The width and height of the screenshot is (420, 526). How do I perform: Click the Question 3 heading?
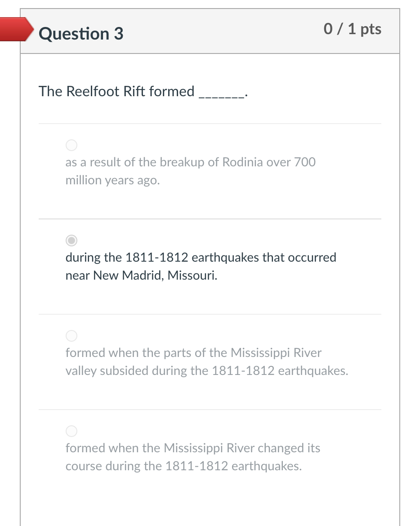tap(80, 33)
